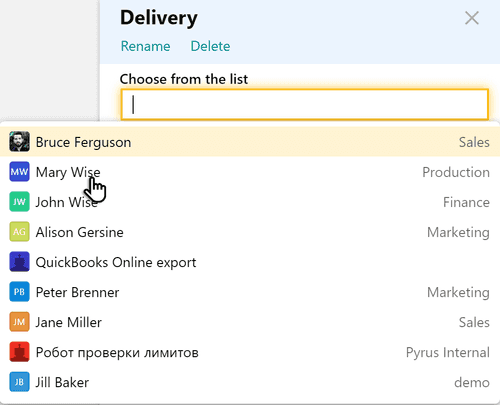Choose Alison Gersine from suggestions
500x405 pixels.
(250, 232)
